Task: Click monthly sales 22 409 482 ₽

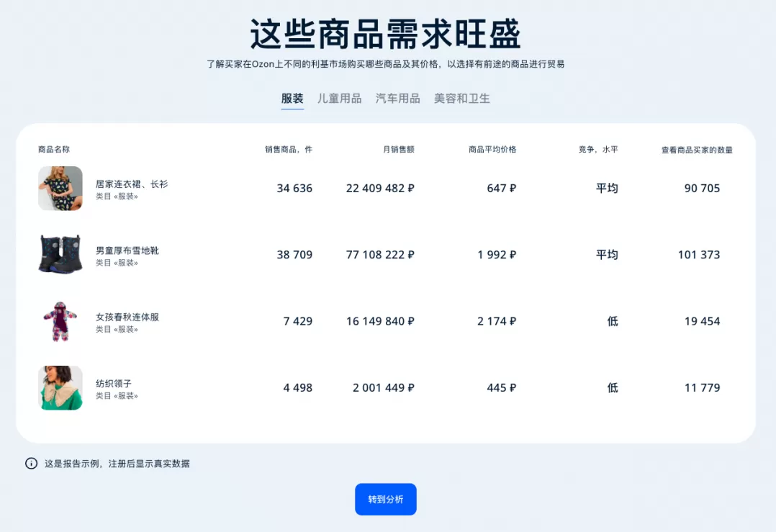Action: (x=380, y=188)
